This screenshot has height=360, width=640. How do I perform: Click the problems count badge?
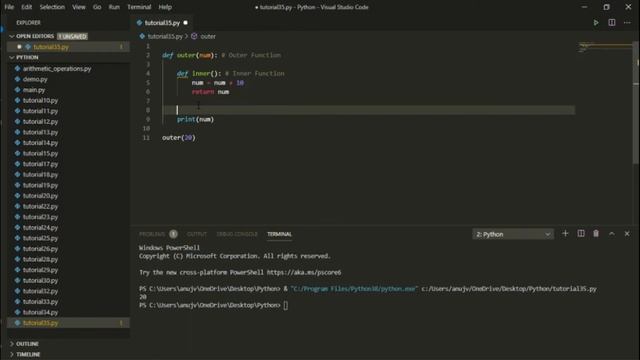[173, 234]
